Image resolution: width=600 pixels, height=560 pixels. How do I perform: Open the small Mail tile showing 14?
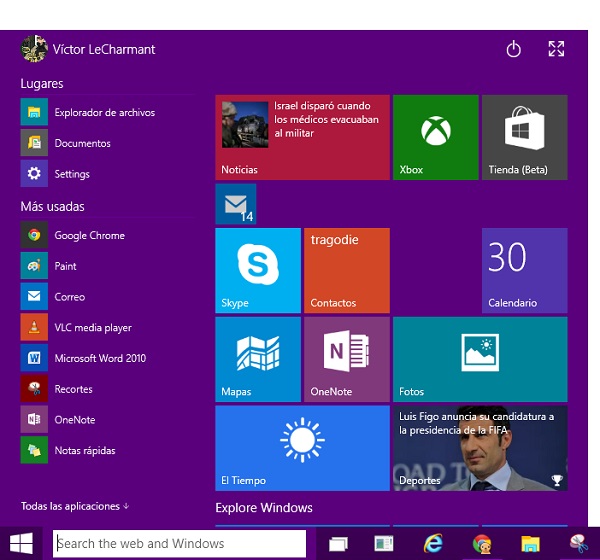point(236,204)
